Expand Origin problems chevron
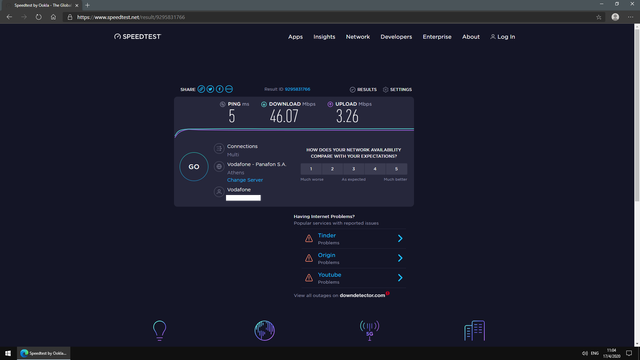Image resolution: width=640 pixels, height=360 pixels. click(400, 258)
